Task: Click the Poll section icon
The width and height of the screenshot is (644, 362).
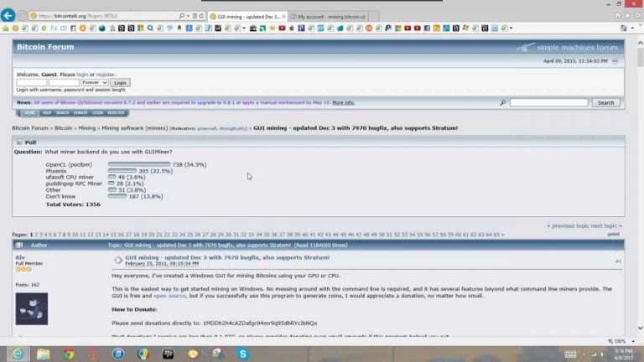Action: (x=19, y=142)
